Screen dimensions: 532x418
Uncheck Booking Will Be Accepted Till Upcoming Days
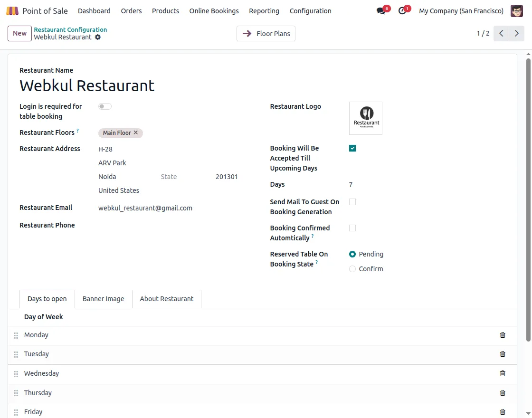(x=352, y=148)
